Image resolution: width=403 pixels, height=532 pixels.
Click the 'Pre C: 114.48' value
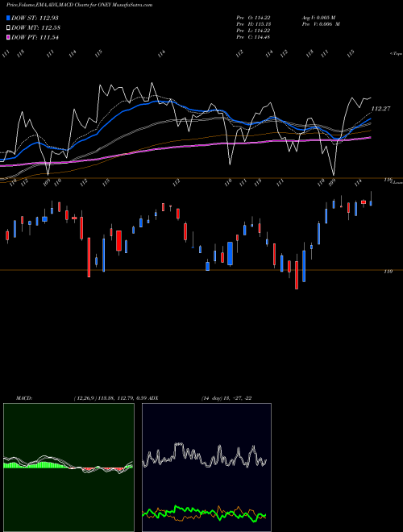pos(253,37)
